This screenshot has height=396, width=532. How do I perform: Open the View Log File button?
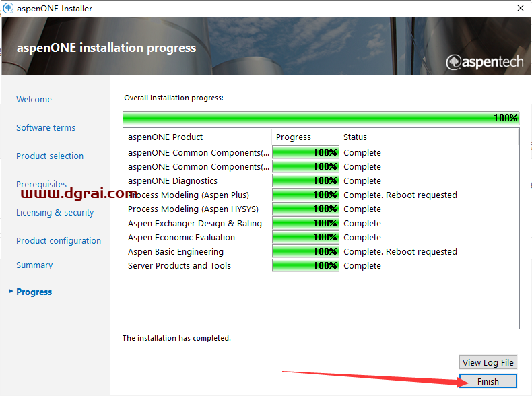pos(488,362)
